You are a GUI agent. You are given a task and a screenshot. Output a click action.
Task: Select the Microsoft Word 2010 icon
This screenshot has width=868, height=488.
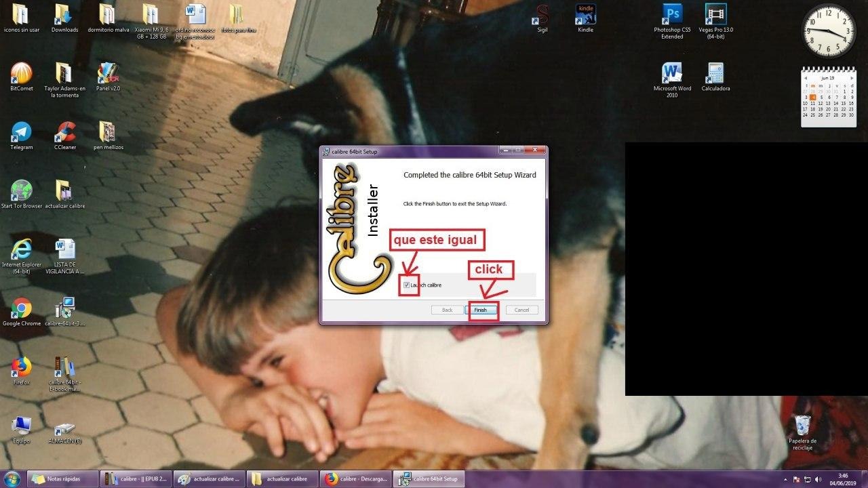click(x=672, y=80)
